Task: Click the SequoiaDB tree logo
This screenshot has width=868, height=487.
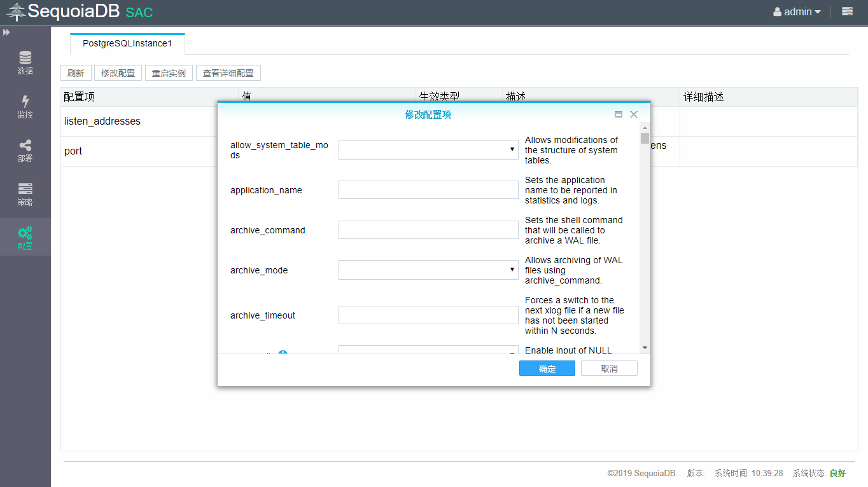Action: click(x=16, y=11)
